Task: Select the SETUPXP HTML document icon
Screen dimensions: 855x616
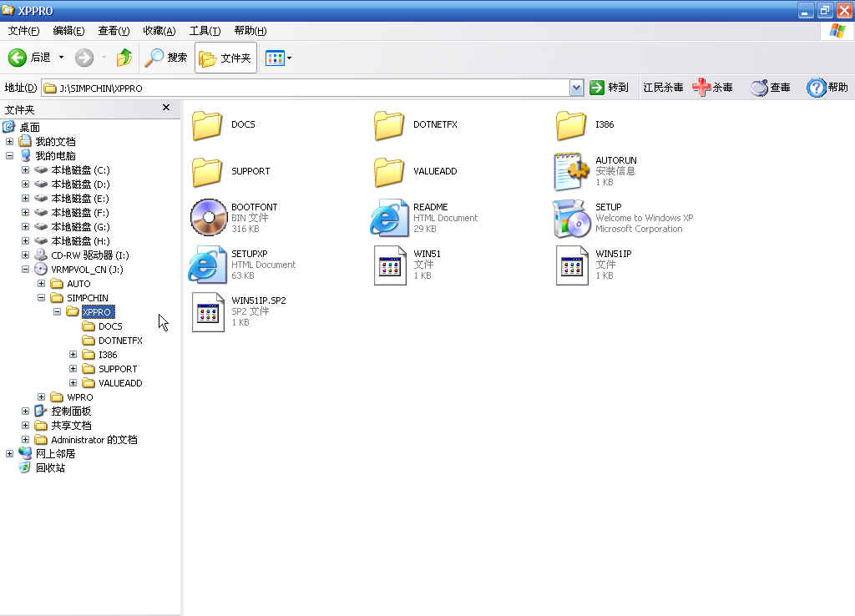Action: [207, 265]
